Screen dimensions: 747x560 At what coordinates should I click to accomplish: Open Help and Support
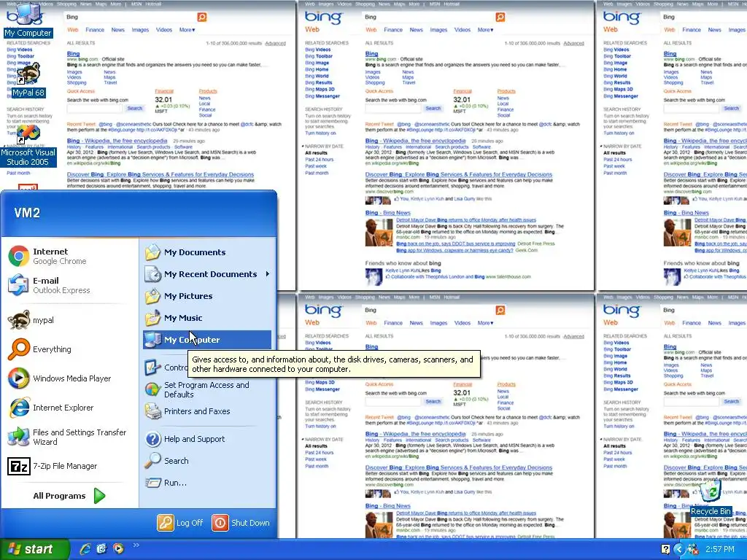[x=206, y=439]
